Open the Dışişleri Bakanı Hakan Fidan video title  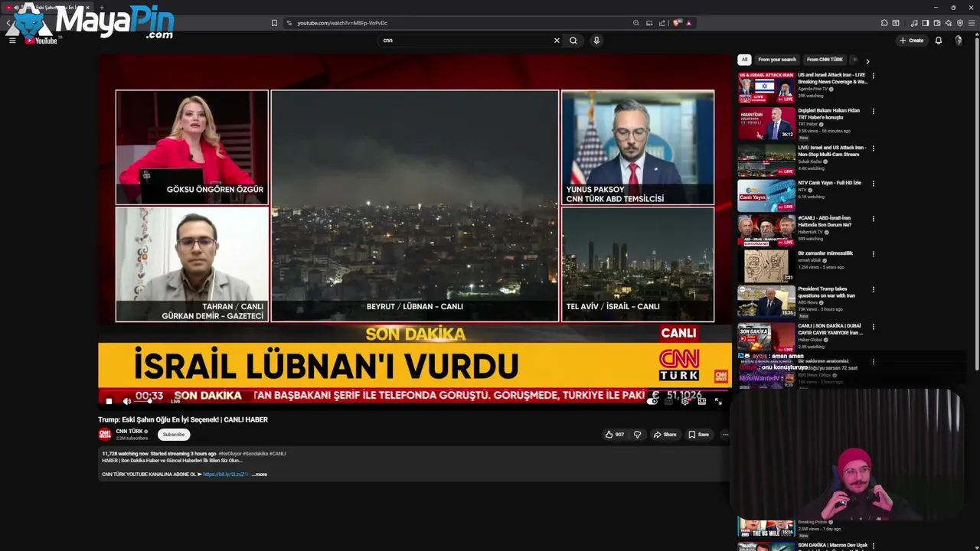(x=829, y=114)
